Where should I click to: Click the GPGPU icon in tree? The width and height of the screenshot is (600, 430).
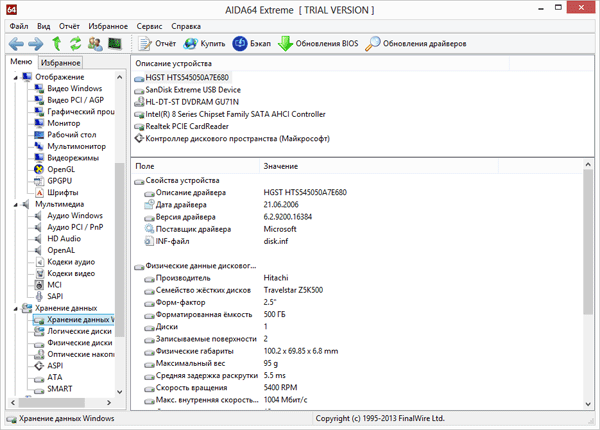pyautogui.click(x=39, y=181)
